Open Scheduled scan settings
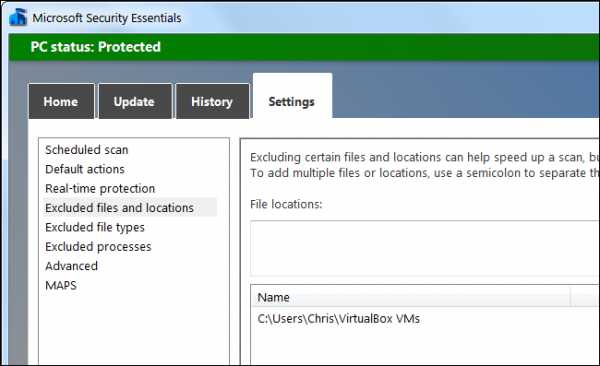 pos(86,150)
